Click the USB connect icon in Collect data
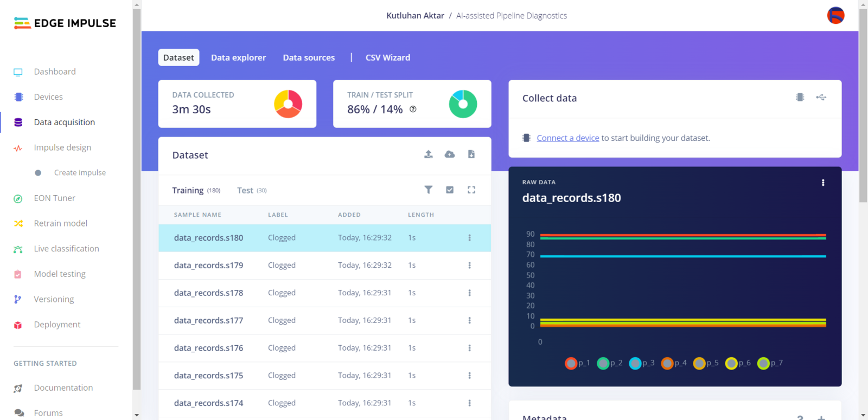This screenshot has height=420, width=868. click(x=821, y=98)
